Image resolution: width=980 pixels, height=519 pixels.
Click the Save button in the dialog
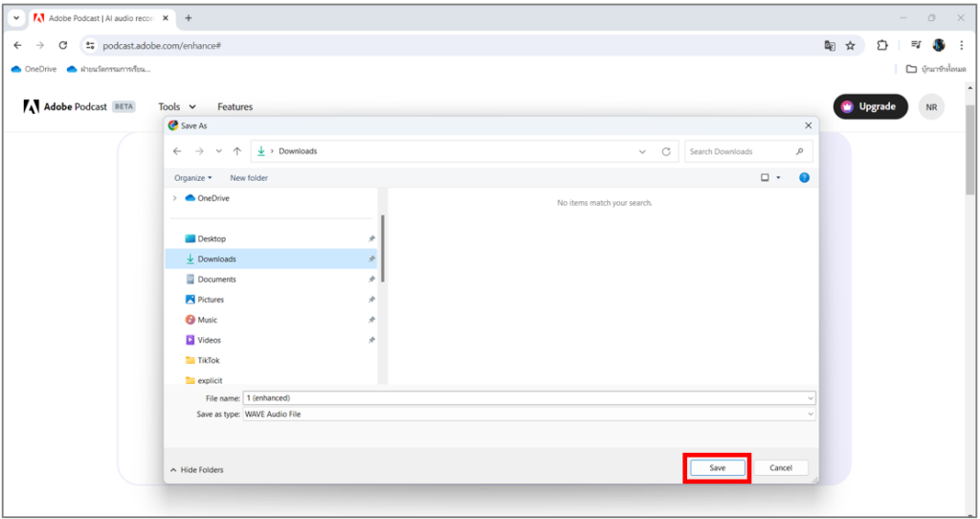[717, 467]
